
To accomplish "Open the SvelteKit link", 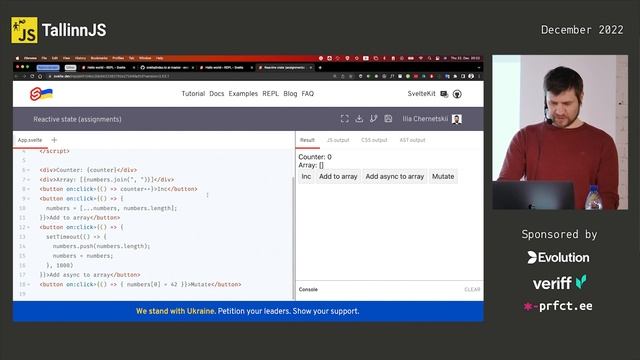I will point(421,94).
